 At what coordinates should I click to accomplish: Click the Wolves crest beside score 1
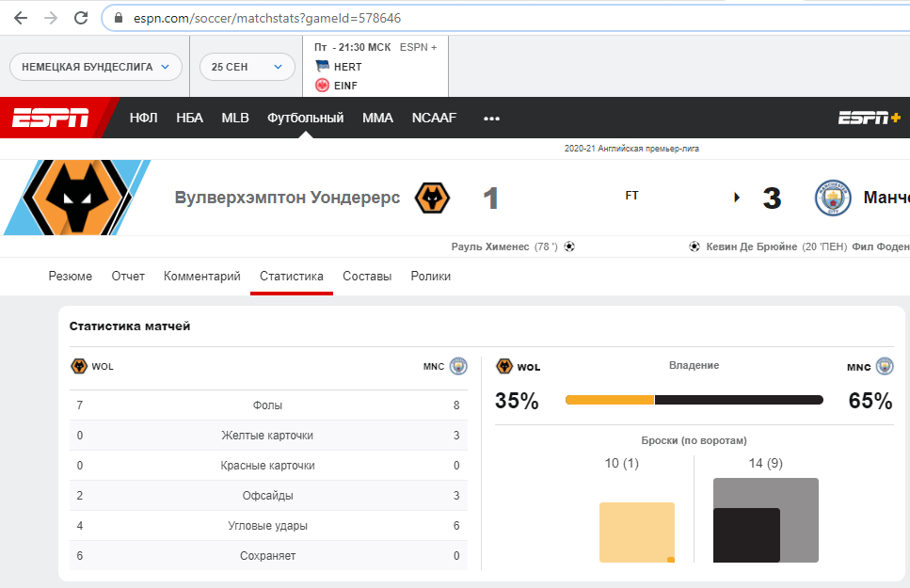pos(432,198)
